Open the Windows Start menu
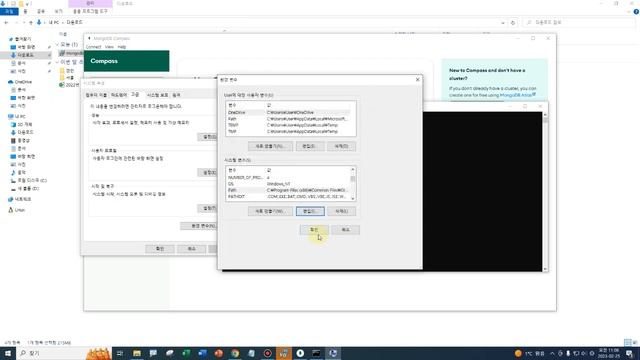 [x=7, y=353]
